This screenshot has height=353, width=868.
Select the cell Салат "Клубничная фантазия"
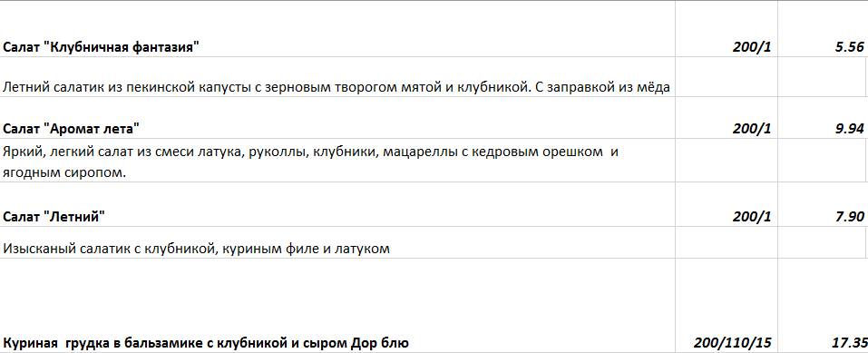(337, 29)
